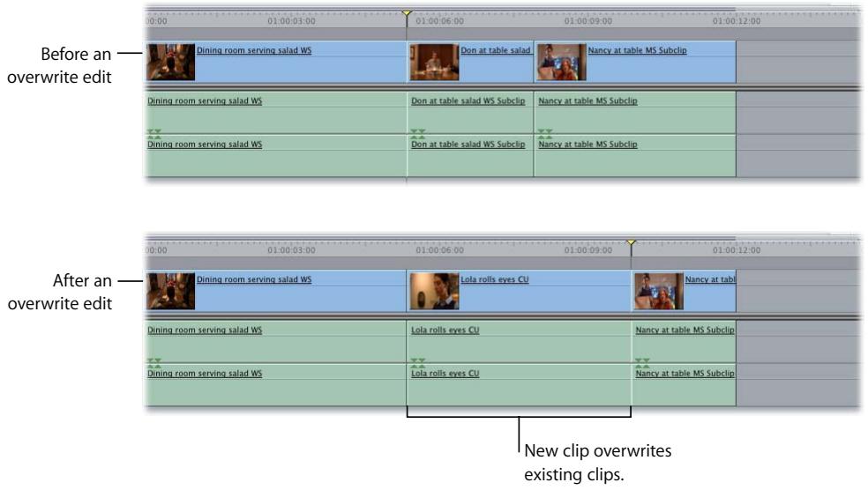The height and width of the screenshot is (490, 868).
Task: Click 01:00:12:00 on the before-edit ruler
Action: 737,21
